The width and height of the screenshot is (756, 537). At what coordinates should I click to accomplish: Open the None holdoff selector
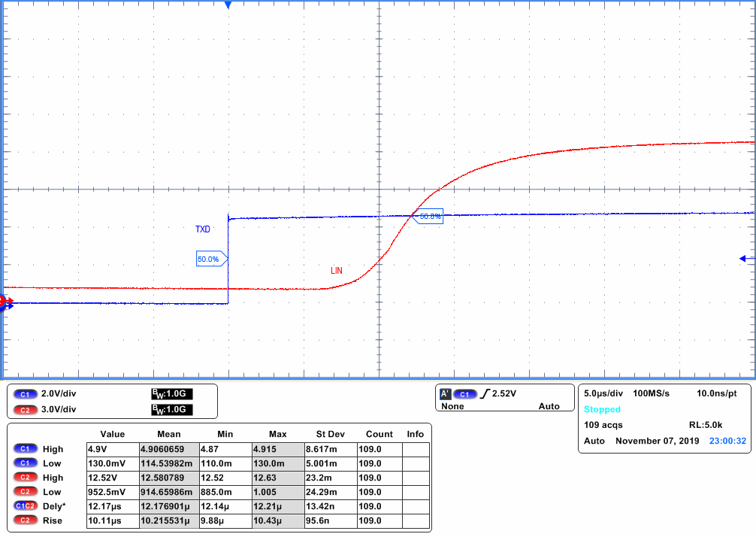[452, 406]
